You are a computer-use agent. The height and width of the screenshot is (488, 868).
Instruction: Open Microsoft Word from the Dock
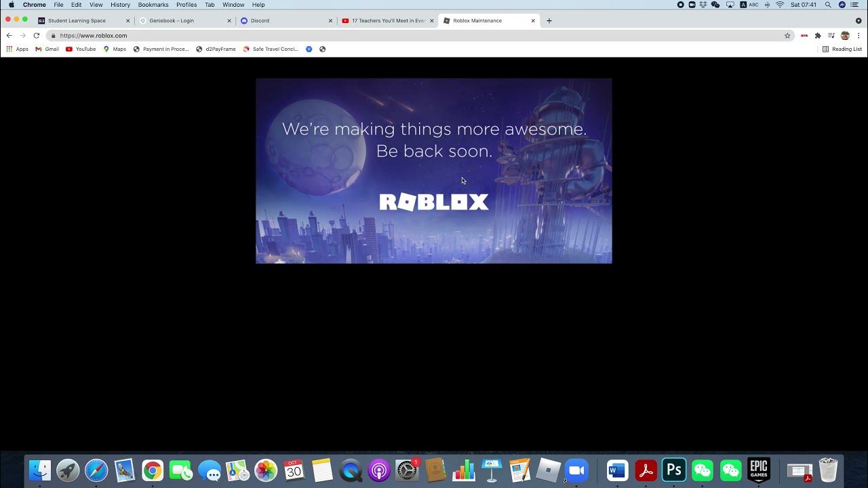tap(617, 470)
